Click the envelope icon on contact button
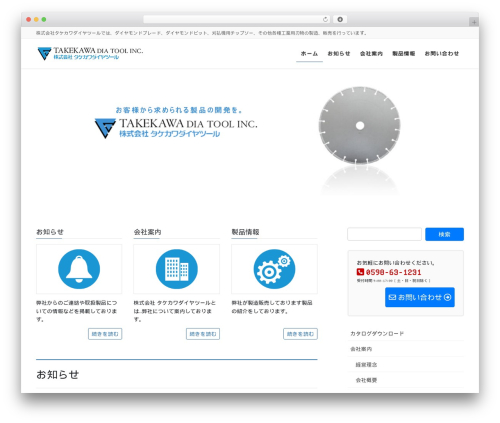The image size is (500, 423). pos(392,297)
